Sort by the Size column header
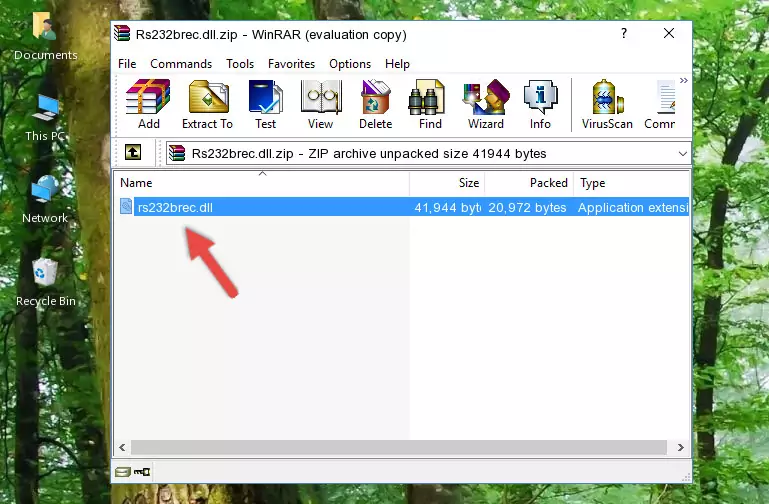 point(447,183)
